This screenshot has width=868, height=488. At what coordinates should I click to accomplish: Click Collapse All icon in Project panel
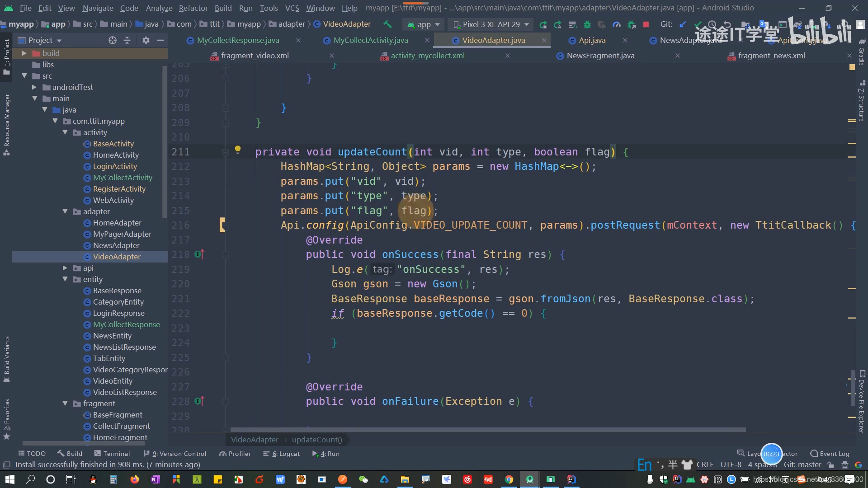coord(127,40)
